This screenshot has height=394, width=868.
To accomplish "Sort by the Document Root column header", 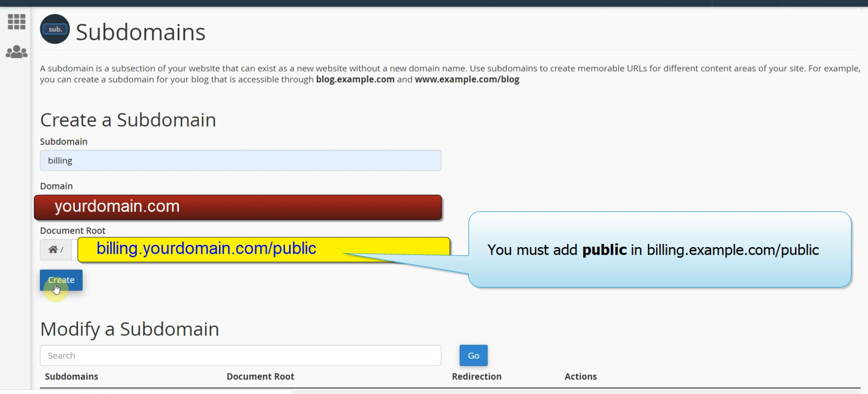I will pyautogui.click(x=260, y=376).
